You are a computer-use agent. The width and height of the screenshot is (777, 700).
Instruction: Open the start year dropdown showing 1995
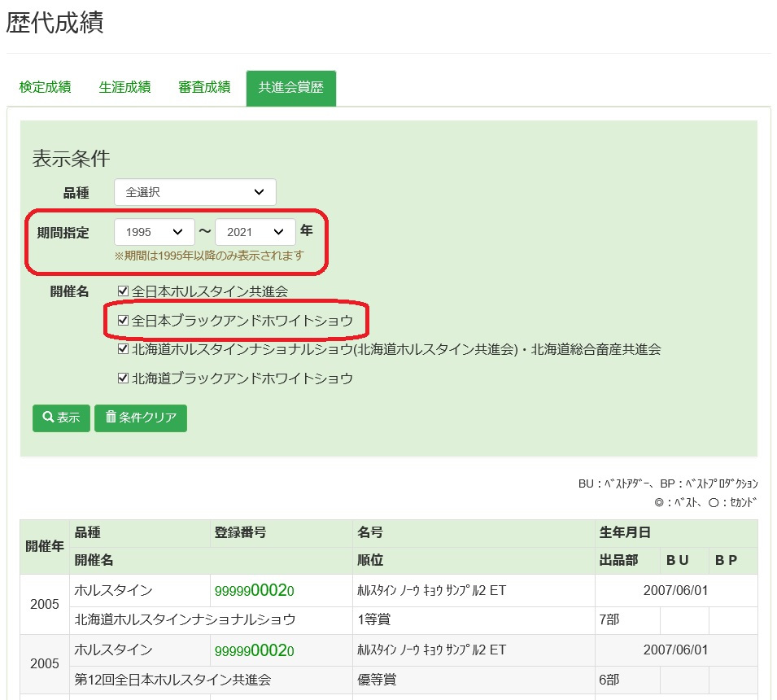[x=155, y=232]
